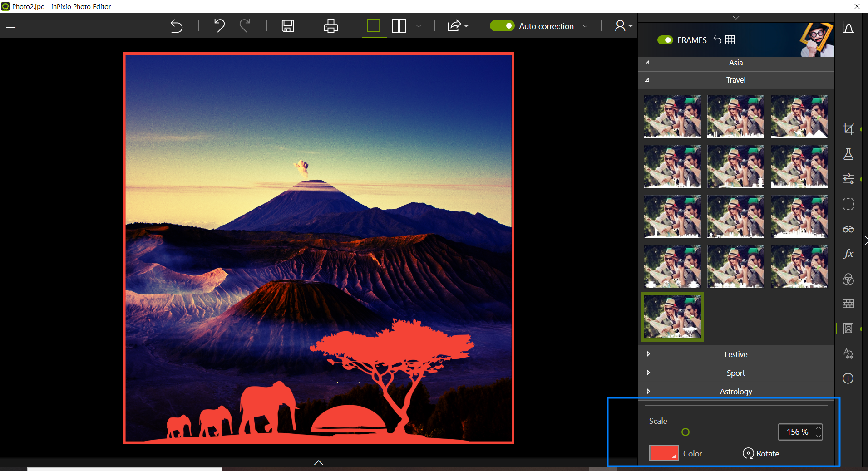The height and width of the screenshot is (471, 868).
Task: Select the Crop tool
Action: tap(848, 129)
